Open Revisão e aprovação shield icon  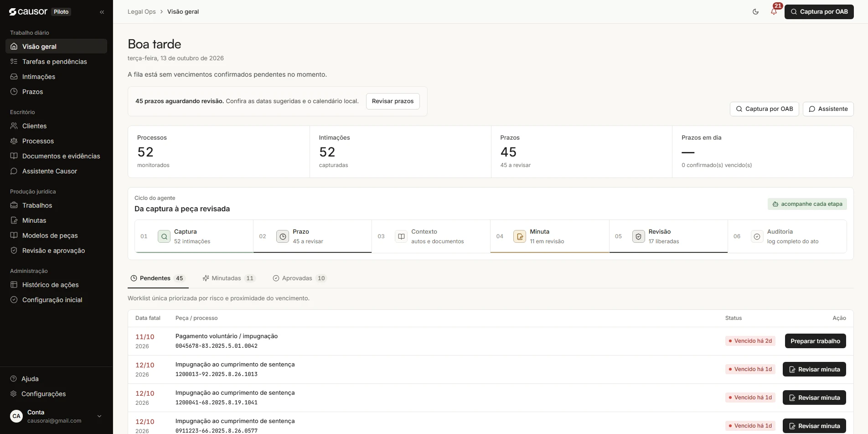(14, 250)
